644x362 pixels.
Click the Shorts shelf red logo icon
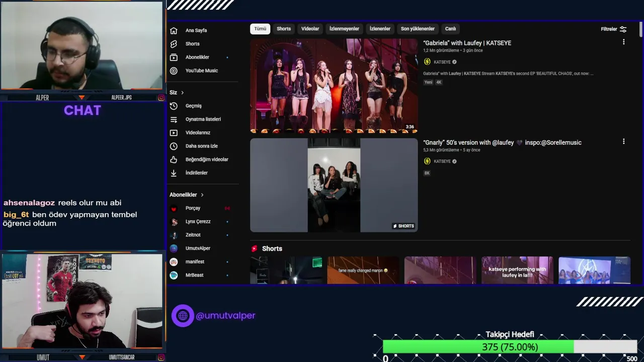[254, 248]
